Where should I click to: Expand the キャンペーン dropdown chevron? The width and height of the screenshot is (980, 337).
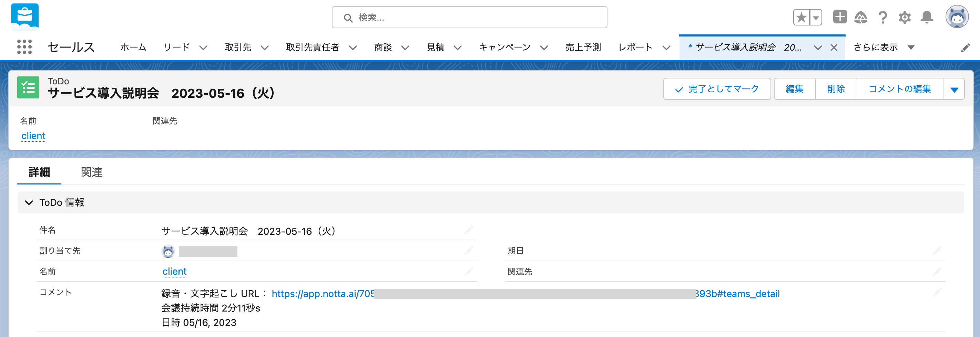pos(544,48)
